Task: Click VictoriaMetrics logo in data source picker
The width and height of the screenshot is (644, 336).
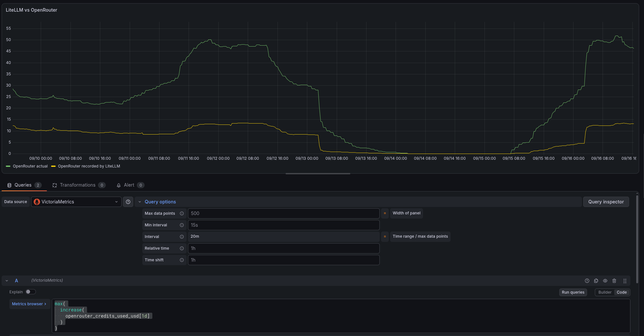Action: click(x=37, y=202)
